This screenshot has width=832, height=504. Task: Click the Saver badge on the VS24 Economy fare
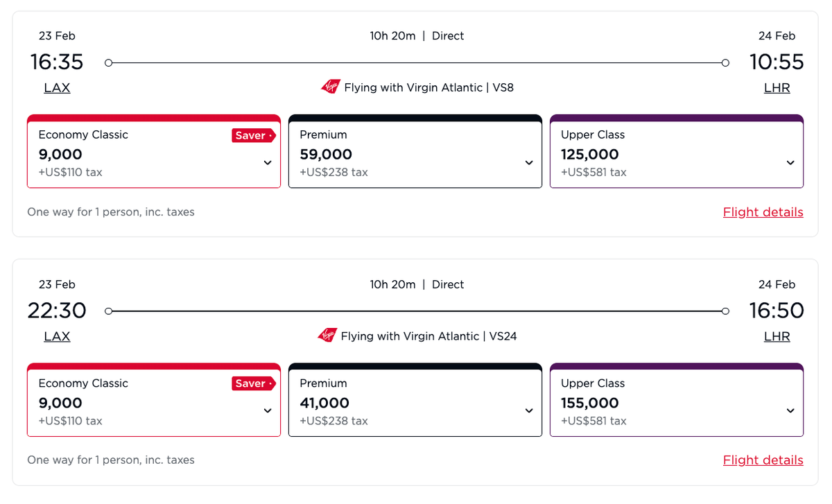(253, 383)
